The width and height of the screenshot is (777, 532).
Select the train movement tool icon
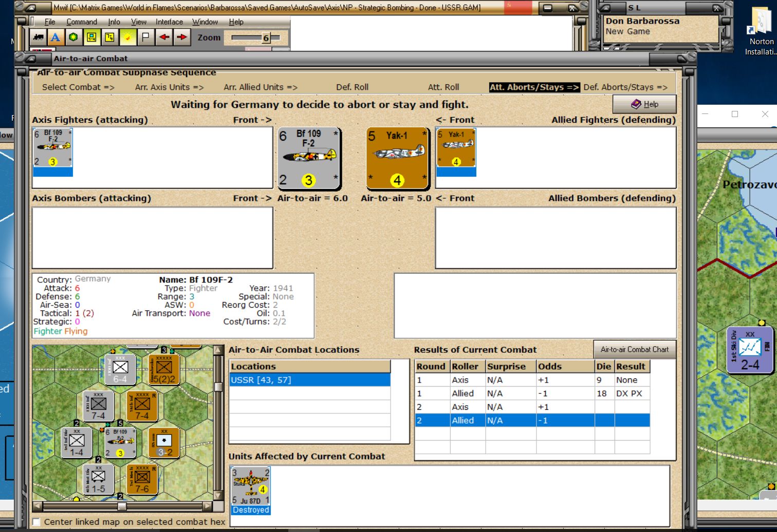point(39,37)
